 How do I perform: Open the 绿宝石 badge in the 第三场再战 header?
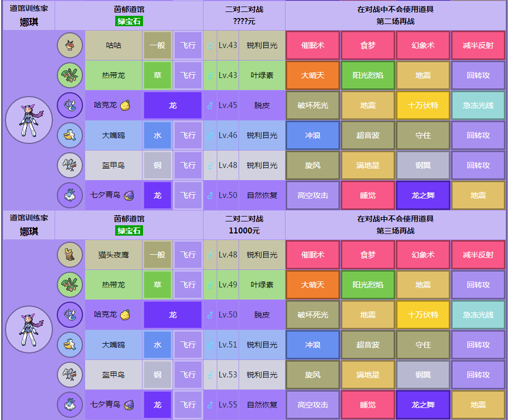[x=129, y=231]
